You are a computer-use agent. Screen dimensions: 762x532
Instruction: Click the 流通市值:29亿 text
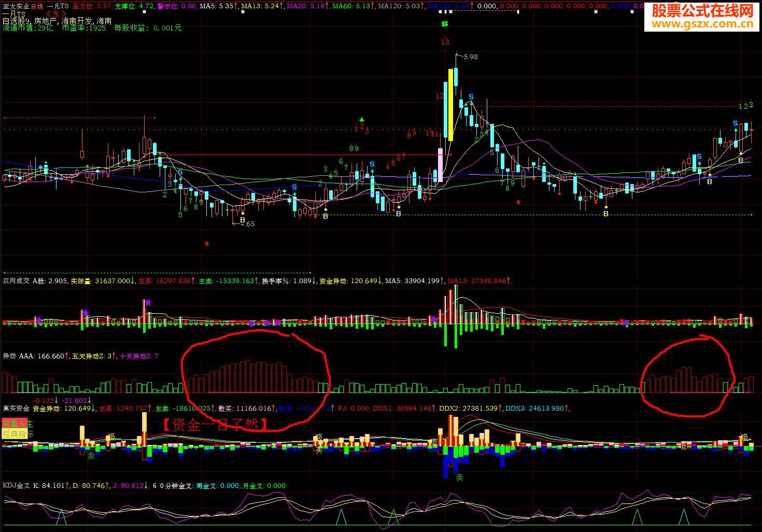tap(28, 29)
